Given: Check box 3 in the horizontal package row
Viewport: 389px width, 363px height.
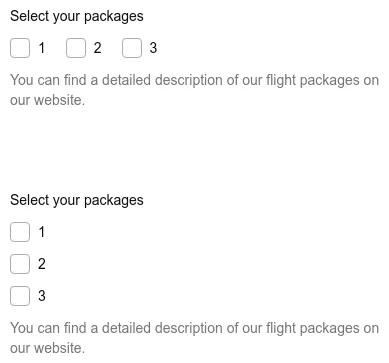Looking at the screenshot, I should 132,48.
